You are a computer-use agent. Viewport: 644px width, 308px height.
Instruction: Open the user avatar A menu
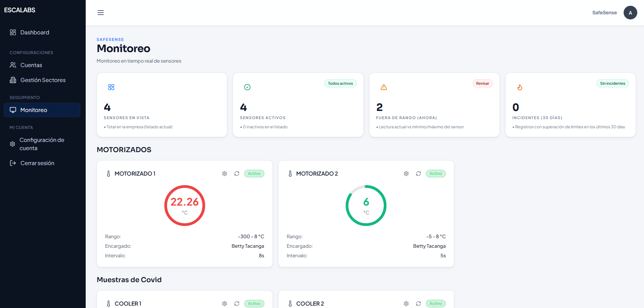[630, 13]
